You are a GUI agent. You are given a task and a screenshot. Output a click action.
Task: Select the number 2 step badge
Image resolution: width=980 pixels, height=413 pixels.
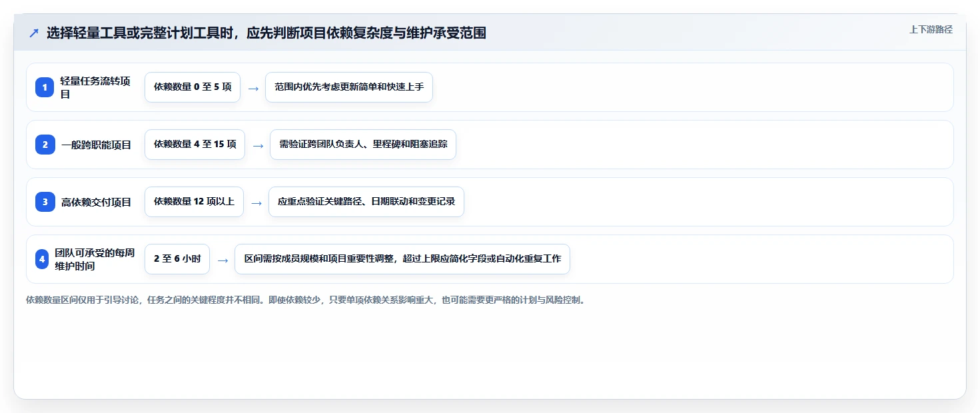point(45,145)
